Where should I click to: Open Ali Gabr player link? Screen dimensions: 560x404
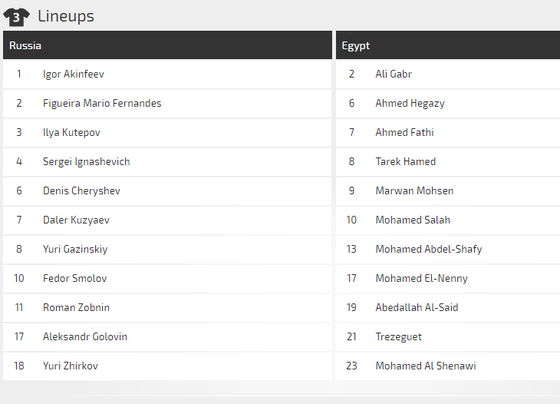click(x=393, y=74)
